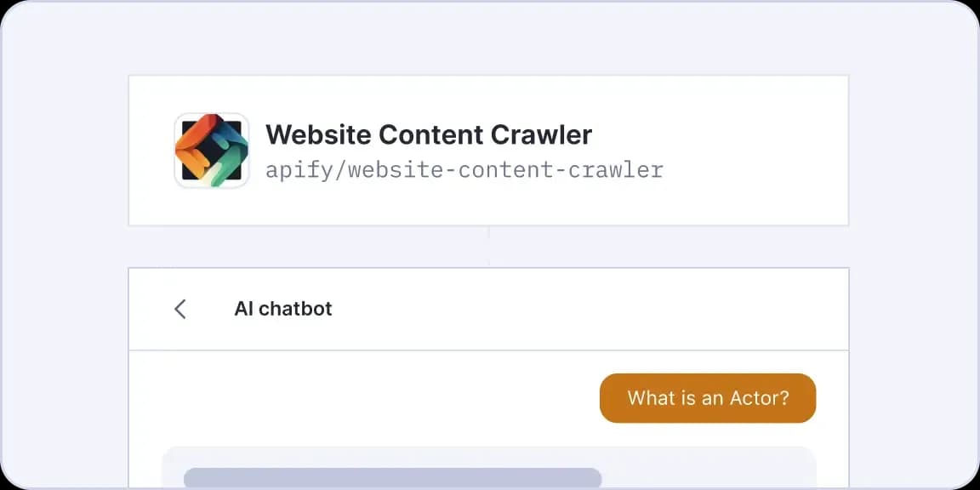Open the apify/website-content-crawler slug link
Image resolution: width=980 pixels, height=490 pixels.
(x=464, y=170)
